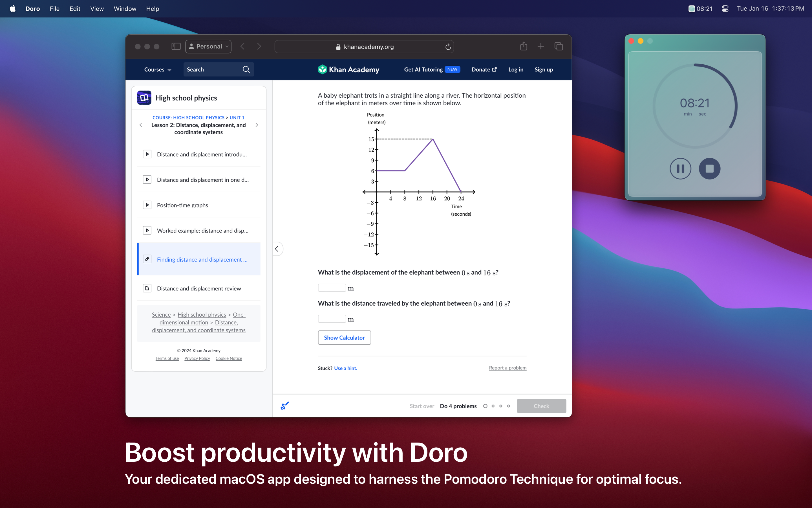
Task: Click the Khan Academy search field
Action: tap(219, 69)
